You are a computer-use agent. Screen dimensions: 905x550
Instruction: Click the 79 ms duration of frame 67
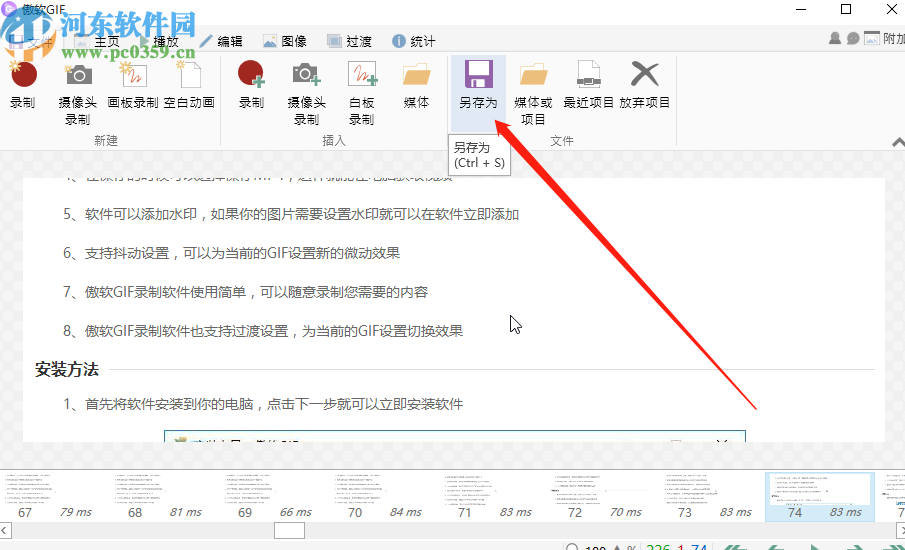coord(76,512)
